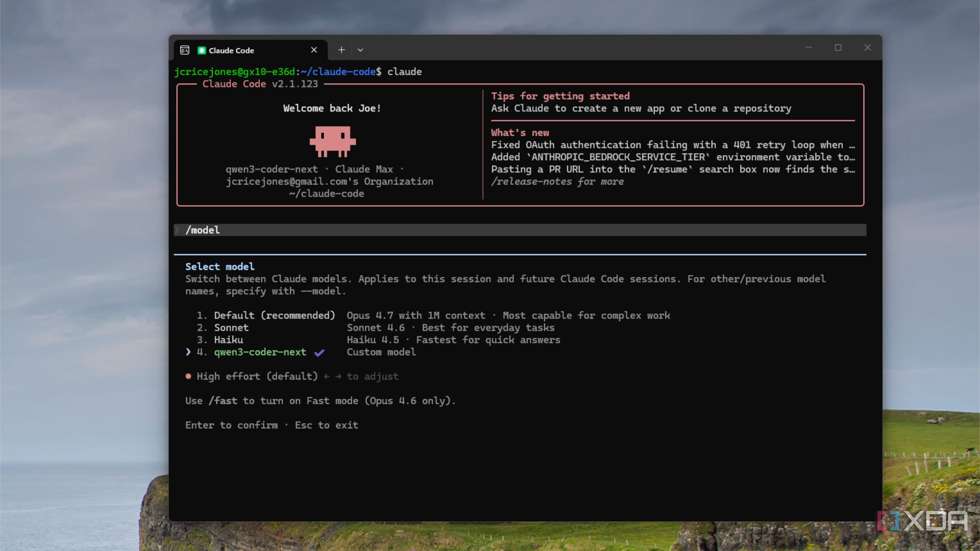
Task: Click the 'Custom model' description
Action: tap(381, 352)
